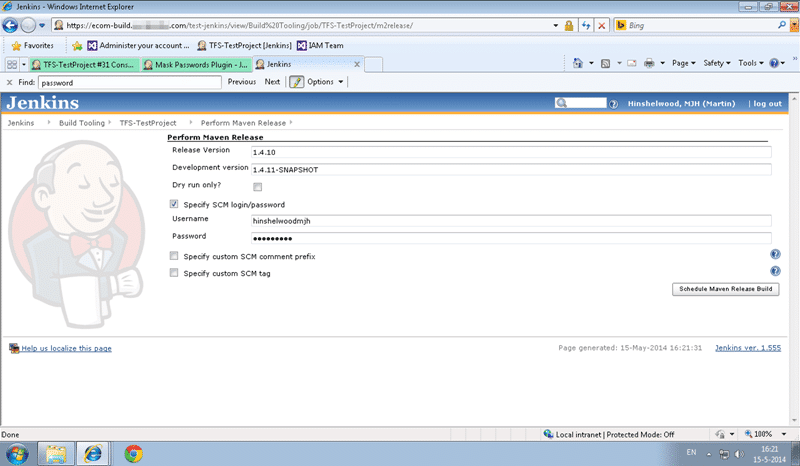Image resolution: width=800 pixels, height=466 pixels.
Task: Open the Find bar Options dropdown
Action: click(x=325, y=82)
